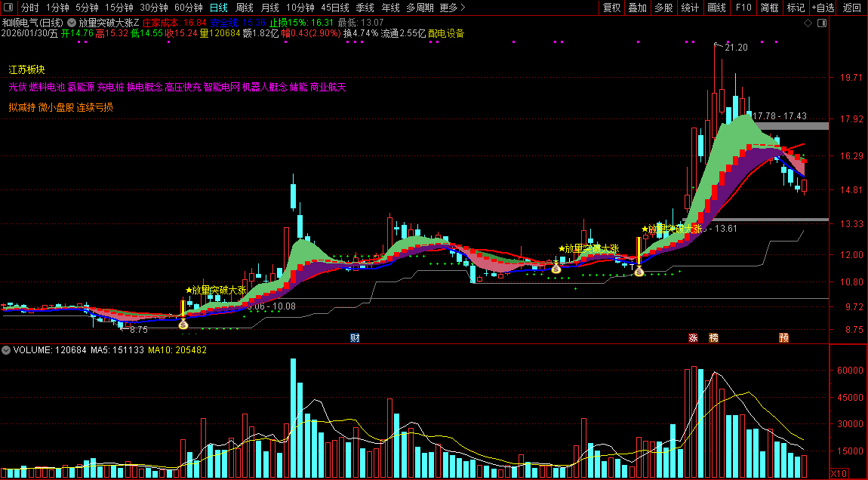Open F10 company information

point(743,8)
